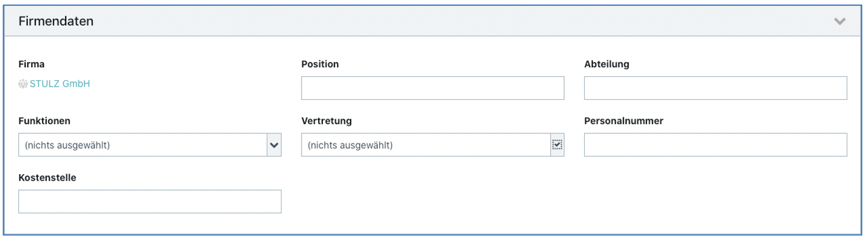Select the Funktionen '(nichts ausgewählt)' combo box
Viewport: 868px width, 242px height.
(150, 145)
